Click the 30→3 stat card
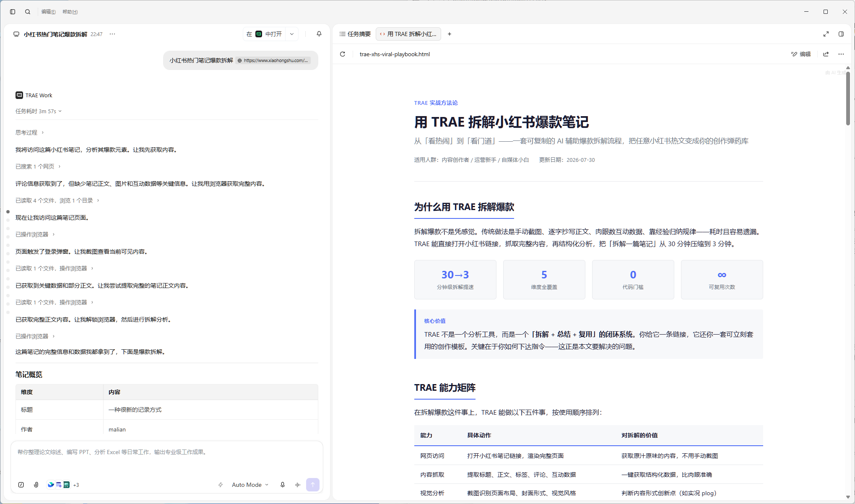The height and width of the screenshot is (504, 855). tap(455, 280)
